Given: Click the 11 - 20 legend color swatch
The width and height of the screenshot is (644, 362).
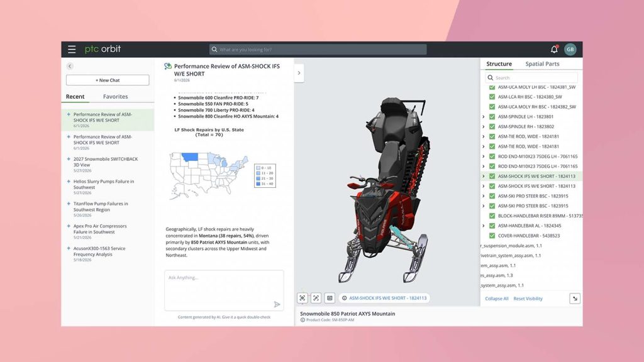Looking at the screenshot, I should tap(258, 173).
